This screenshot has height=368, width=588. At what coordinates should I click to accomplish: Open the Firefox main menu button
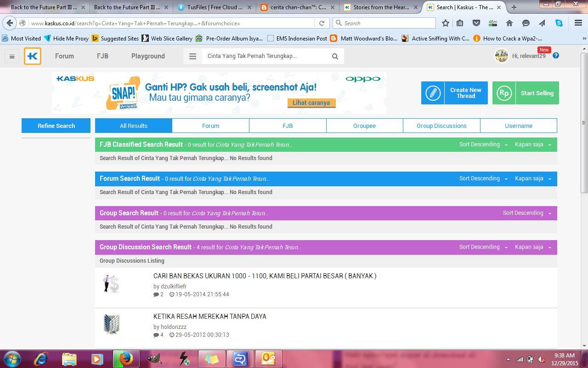tap(578, 23)
